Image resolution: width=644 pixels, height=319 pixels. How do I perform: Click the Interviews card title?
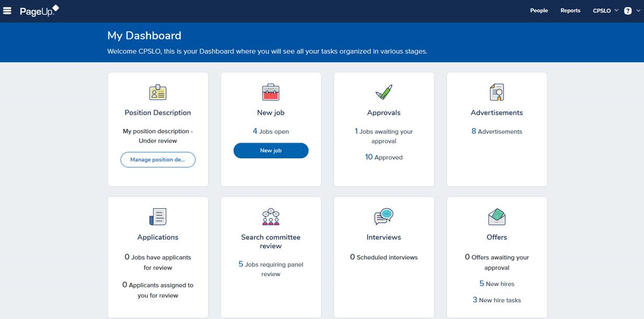(x=384, y=237)
